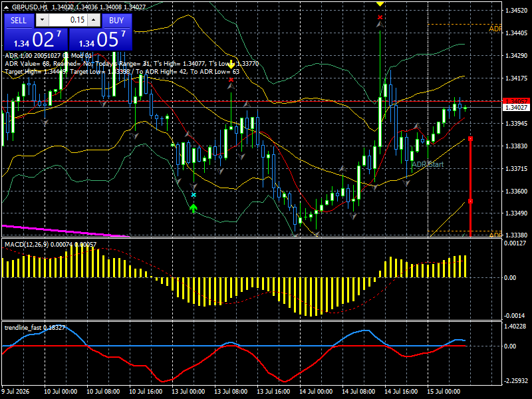Select the red X marker below the T's Low arrow

pos(231,80)
